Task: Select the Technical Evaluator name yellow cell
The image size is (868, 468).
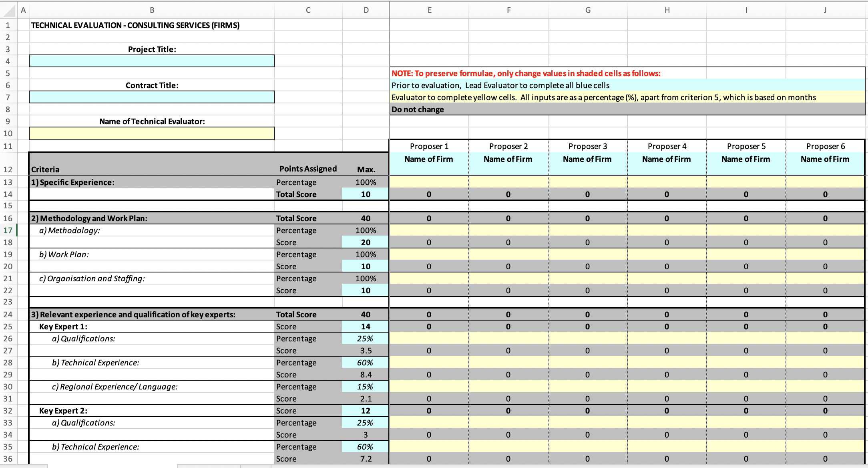Action: pos(151,133)
